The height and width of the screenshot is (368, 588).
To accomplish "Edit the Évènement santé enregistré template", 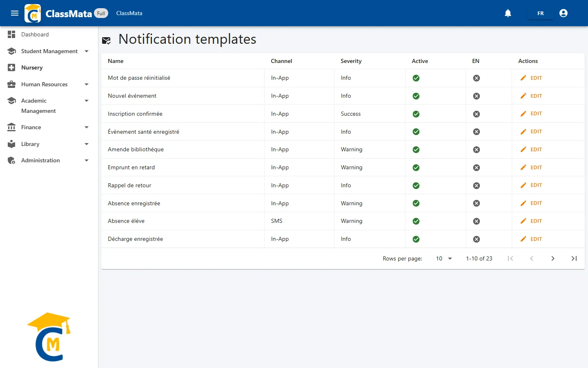I will coord(531,132).
